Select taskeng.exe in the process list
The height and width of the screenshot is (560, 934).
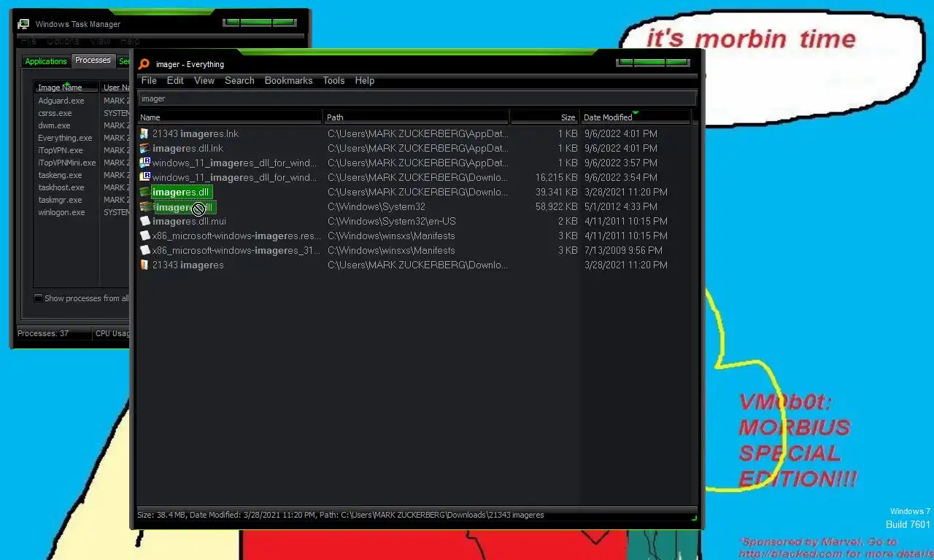point(61,176)
